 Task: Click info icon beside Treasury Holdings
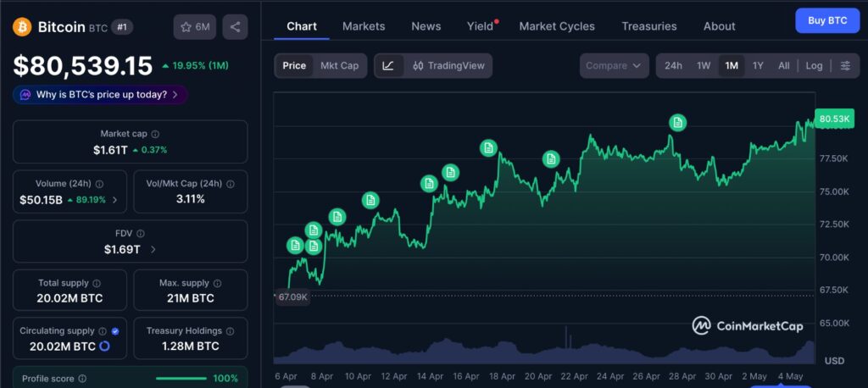tap(230, 331)
